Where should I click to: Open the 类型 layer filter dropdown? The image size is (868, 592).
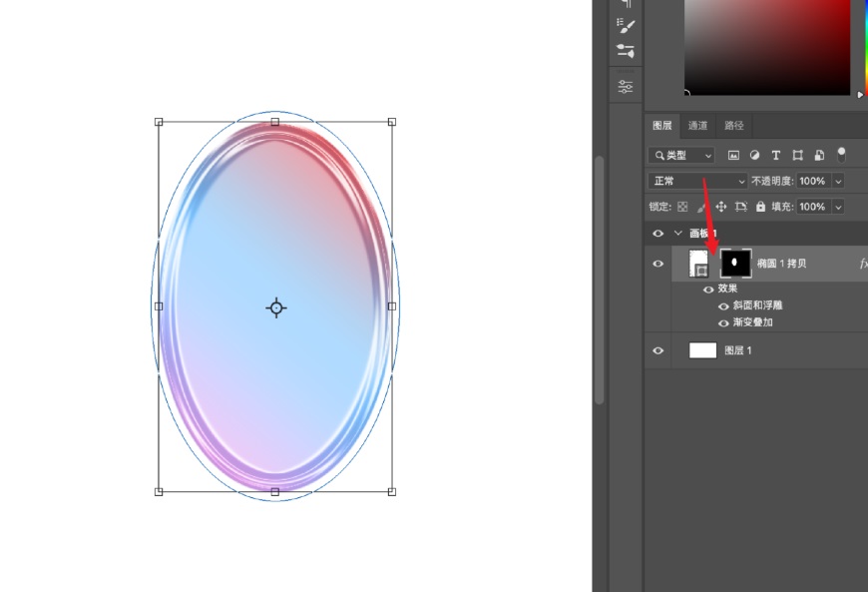[x=681, y=156]
